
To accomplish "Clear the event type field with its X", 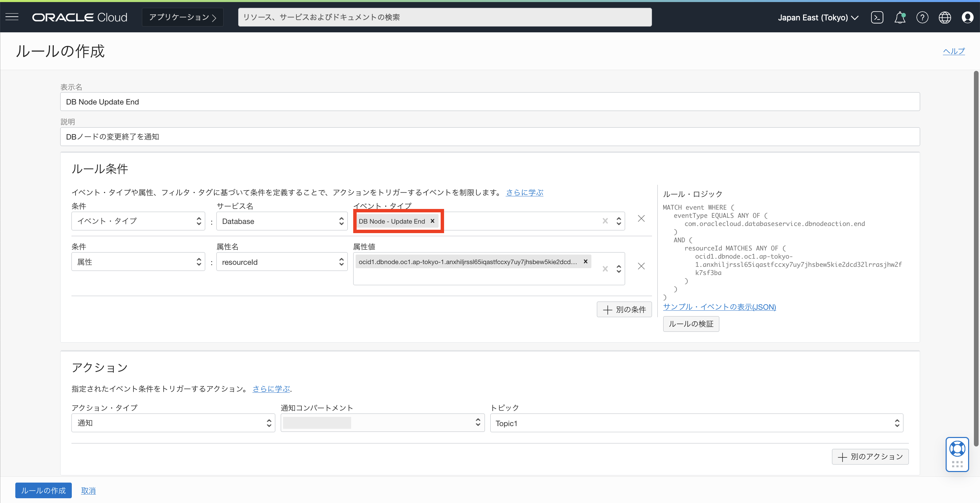I will click(x=605, y=221).
